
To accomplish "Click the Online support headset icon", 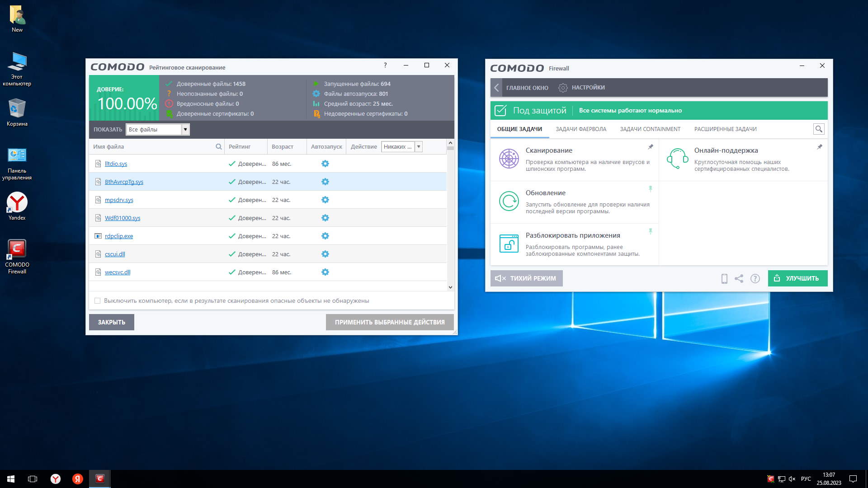I will tap(677, 159).
